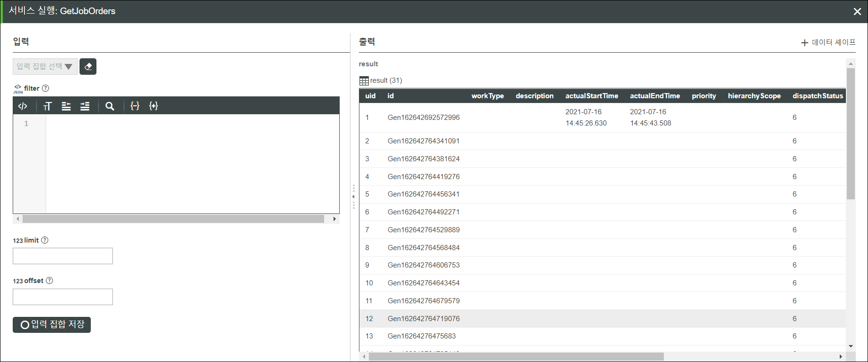Image resolution: width=868 pixels, height=362 pixels.
Task: Click the eraser clear input set button
Action: point(88,67)
